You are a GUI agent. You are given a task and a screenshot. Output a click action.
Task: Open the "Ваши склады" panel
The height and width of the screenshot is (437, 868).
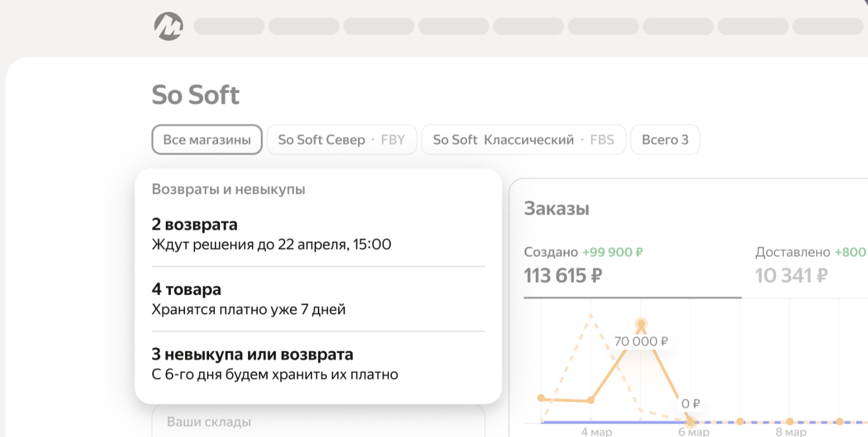point(209,422)
